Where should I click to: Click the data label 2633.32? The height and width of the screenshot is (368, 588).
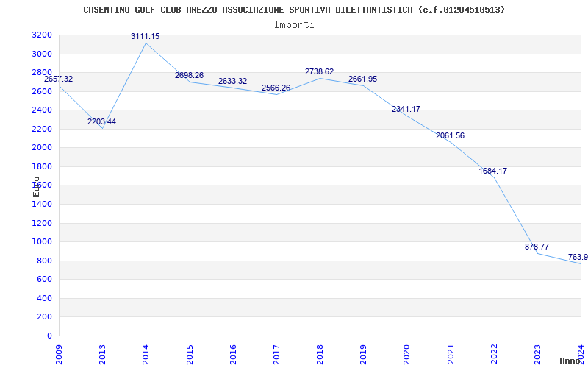tap(232, 81)
